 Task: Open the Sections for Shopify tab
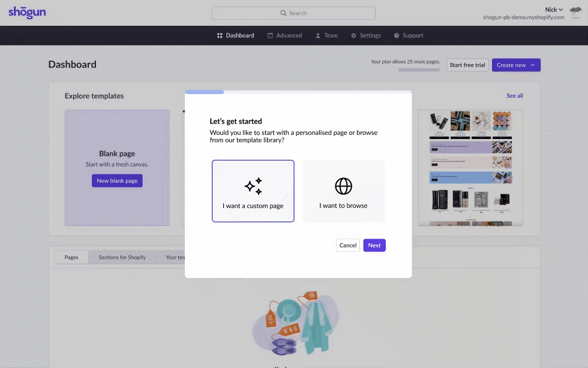click(x=122, y=258)
